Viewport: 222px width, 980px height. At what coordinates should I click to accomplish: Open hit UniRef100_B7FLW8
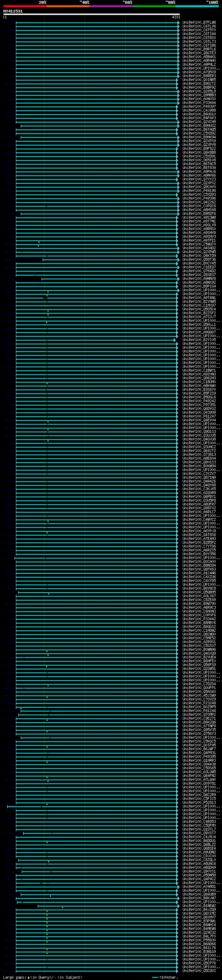pos(199,23)
